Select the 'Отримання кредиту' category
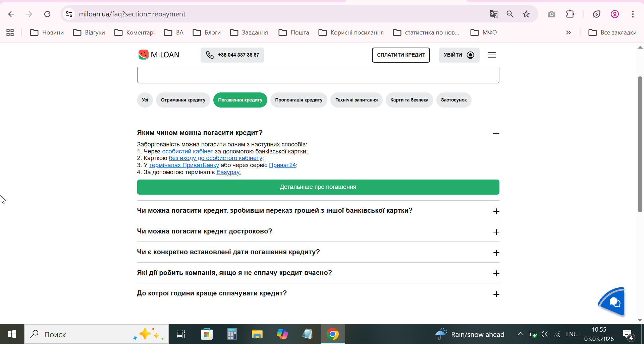644x344 pixels. coord(183,100)
